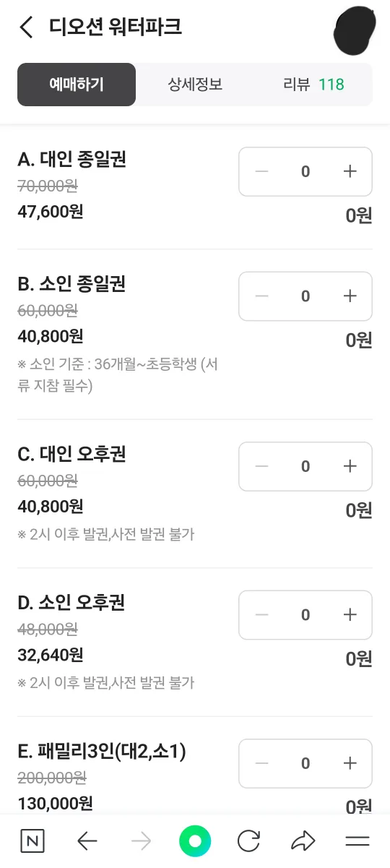Viewport: 390px width, 868px height.
Task: Tap the browser forward arrow
Action: tap(142, 841)
